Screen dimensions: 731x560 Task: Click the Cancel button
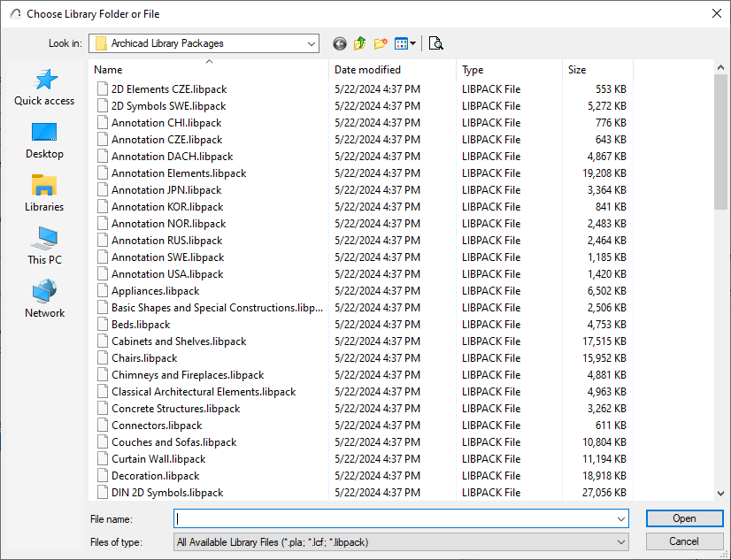684,541
